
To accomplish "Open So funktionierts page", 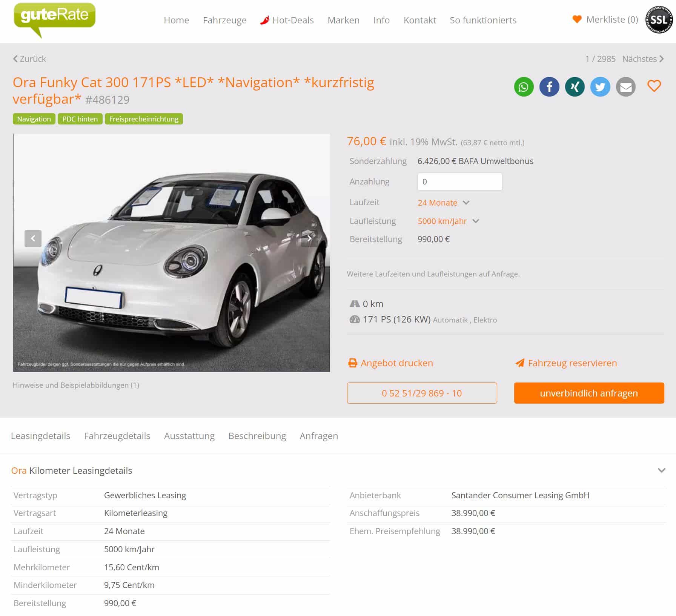I will pyautogui.click(x=483, y=20).
